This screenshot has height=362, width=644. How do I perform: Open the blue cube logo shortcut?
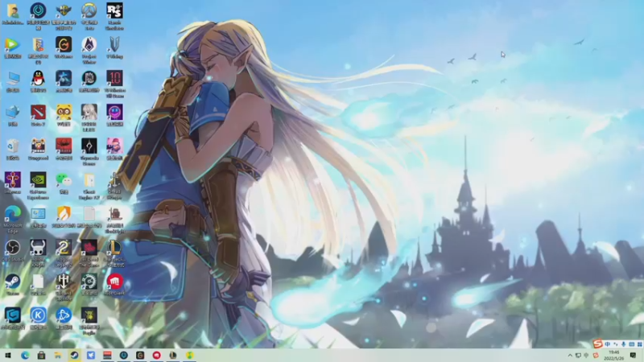(13, 315)
